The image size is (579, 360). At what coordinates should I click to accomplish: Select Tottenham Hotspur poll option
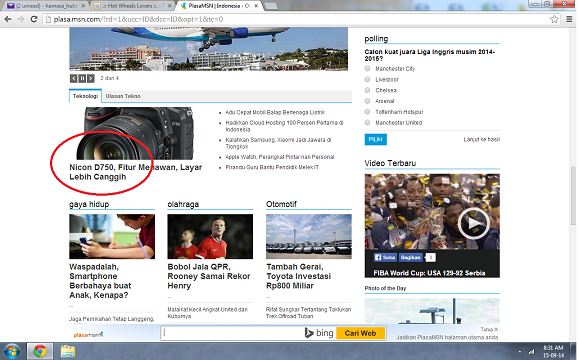pyautogui.click(x=367, y=112)
